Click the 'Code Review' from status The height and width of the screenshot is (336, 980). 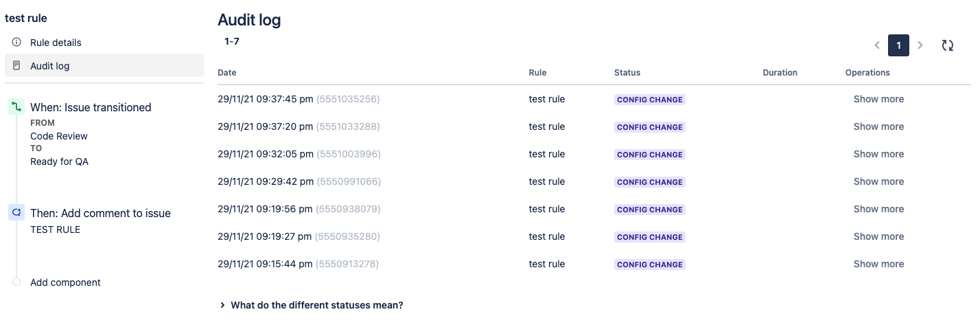coord(59,136)
